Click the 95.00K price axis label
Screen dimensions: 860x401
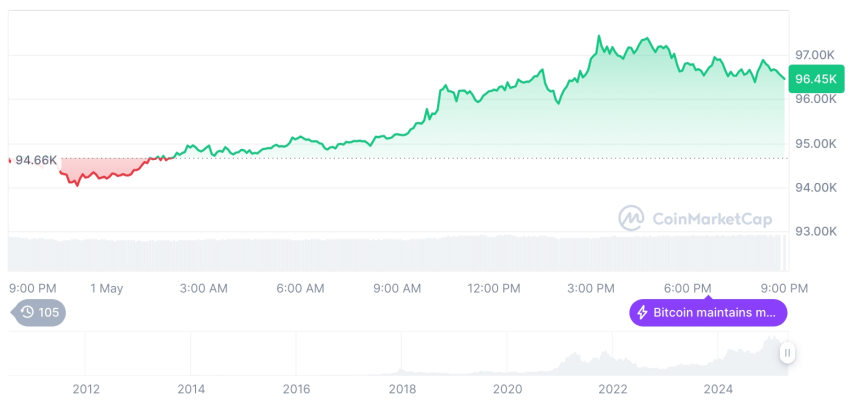tap(815, 143)
